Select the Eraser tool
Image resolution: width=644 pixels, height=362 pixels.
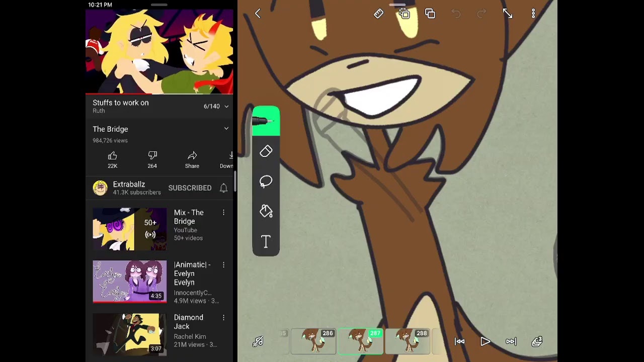266,151
